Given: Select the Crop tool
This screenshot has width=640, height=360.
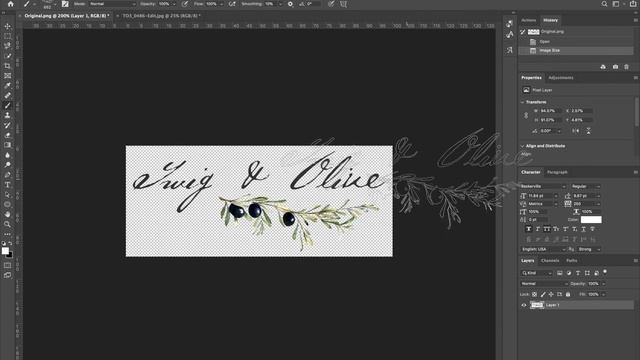Looking at the screenshot, I should click(7, 66).
